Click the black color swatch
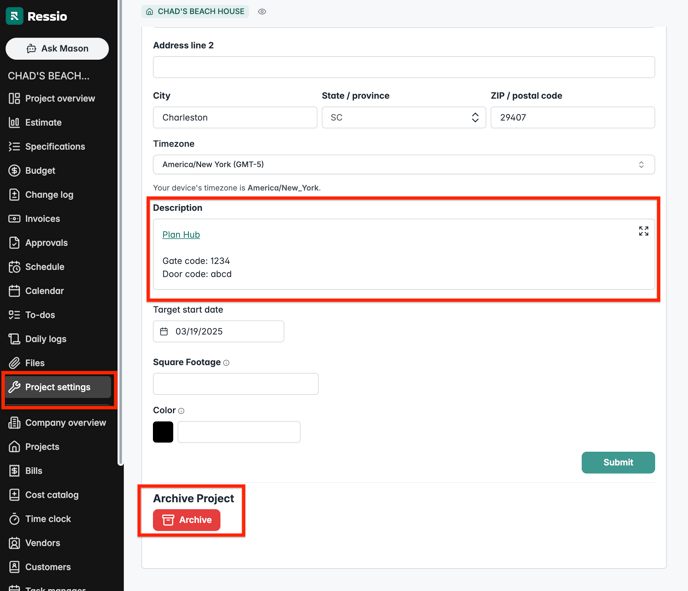 tap(163, 432)
